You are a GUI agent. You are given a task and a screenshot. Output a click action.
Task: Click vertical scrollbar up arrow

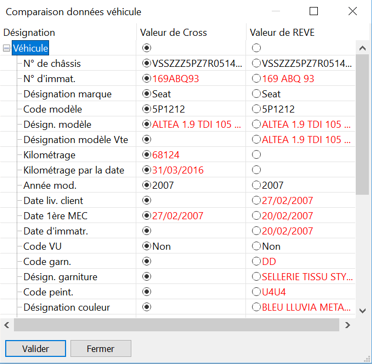click(362, 48)
